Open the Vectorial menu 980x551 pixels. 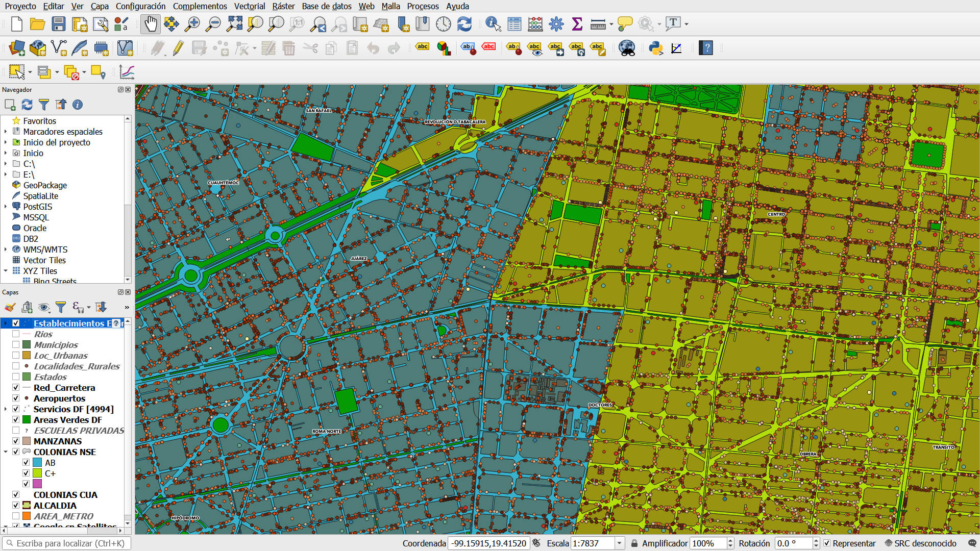coord(249,6)
